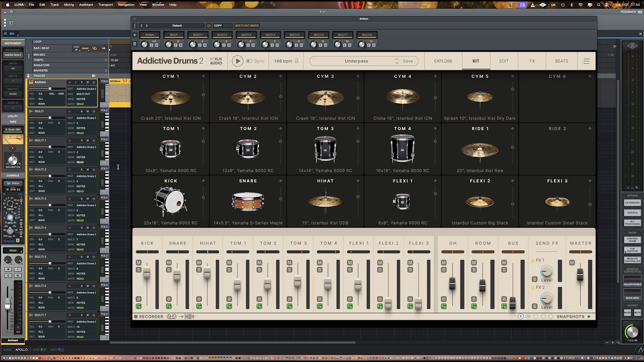Toggle the link icon in the BAR | BEAT row

(94, 48)
